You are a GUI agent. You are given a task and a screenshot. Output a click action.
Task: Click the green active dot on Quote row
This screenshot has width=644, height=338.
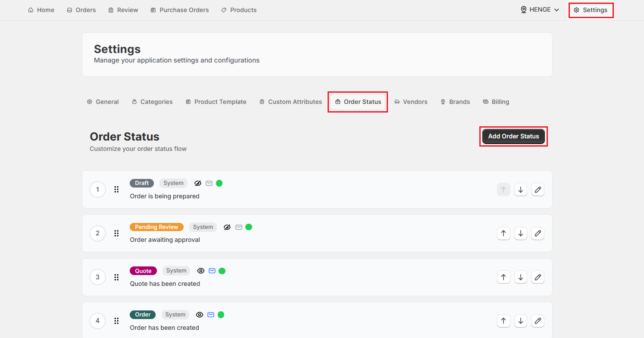point(222,271)
